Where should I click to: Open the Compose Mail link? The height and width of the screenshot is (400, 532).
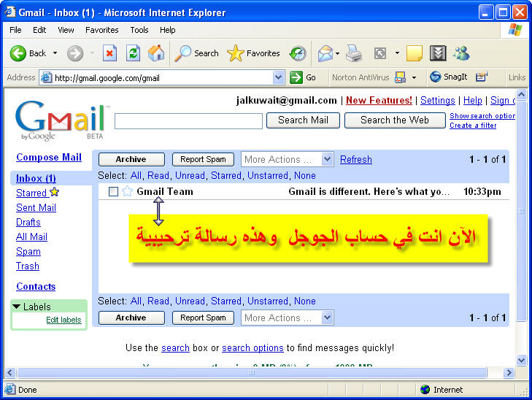pyautogui.click(x=49, y=158)
